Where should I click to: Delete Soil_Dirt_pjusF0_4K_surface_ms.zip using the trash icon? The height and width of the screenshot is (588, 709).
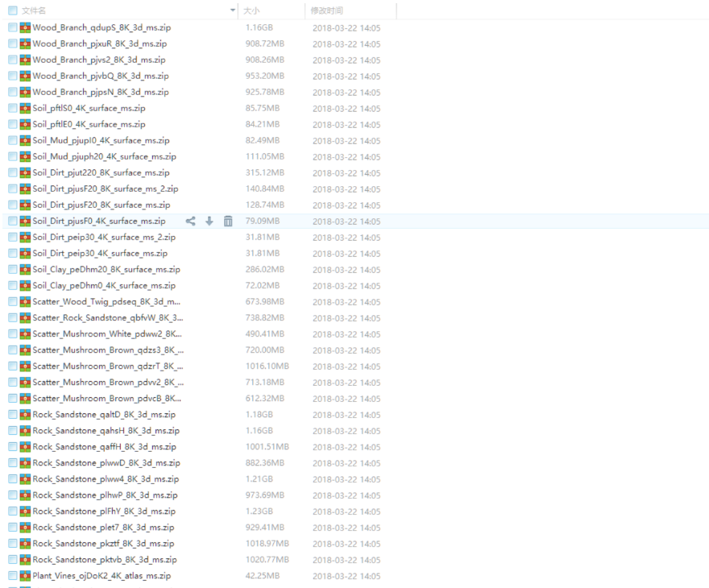228,221
